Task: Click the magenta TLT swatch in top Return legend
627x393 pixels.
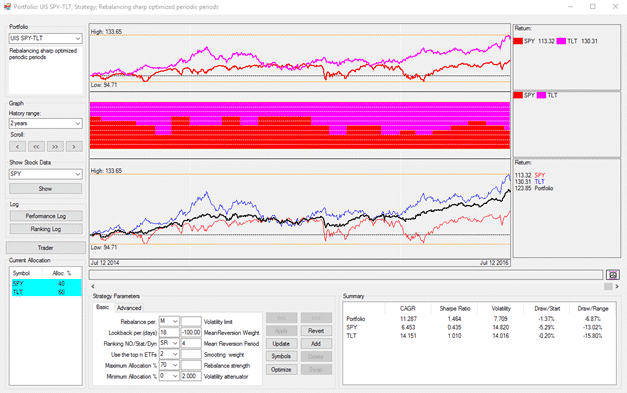Action: click(561, 41)
